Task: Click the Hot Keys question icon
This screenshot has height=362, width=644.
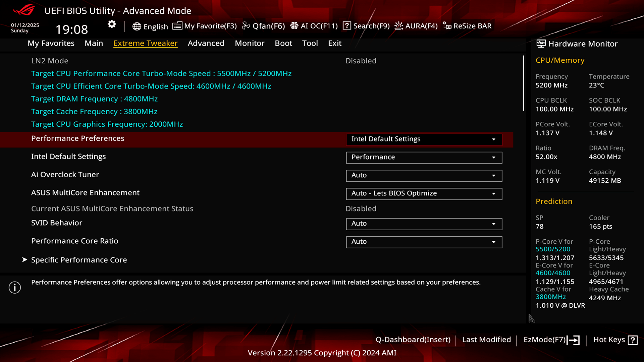Action: 633,340
